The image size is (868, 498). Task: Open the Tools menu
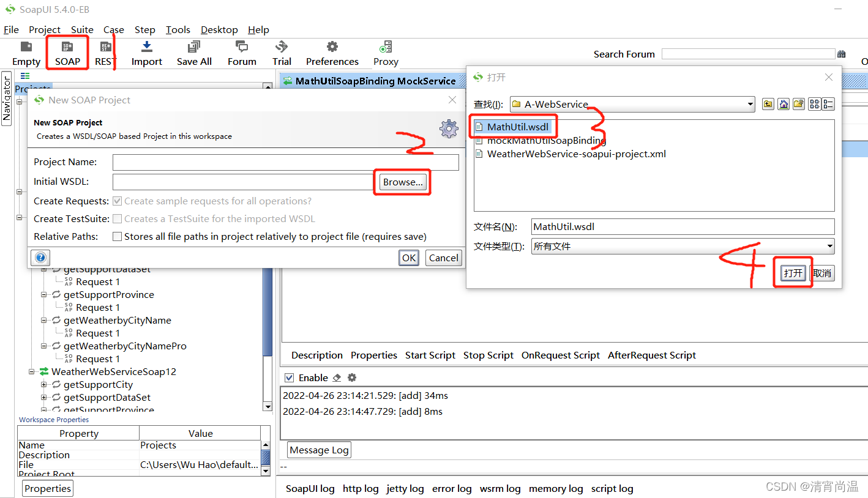coord(178,29)
